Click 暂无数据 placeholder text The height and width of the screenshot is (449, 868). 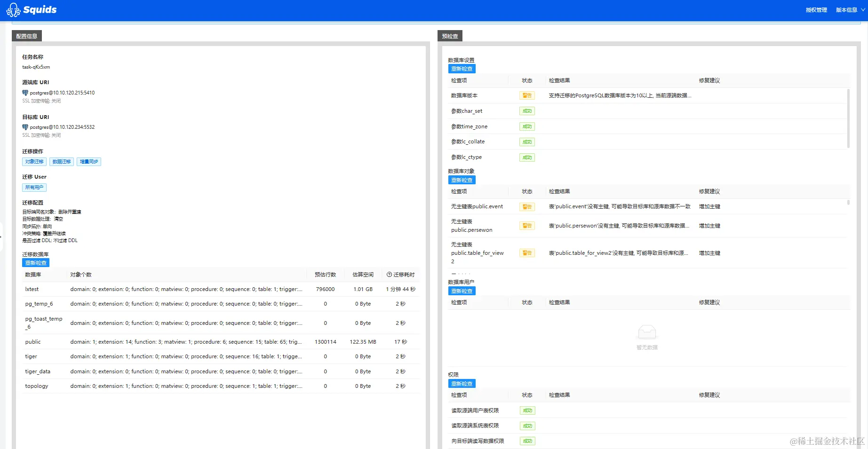click(647, 347)
